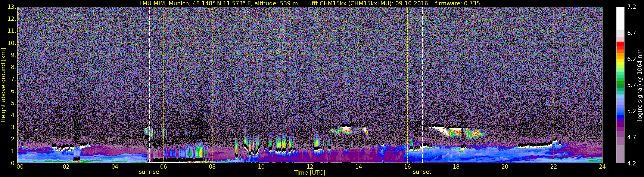644x177 pixels.
Task: Click the colorbar tick value 4.7
Action: (x=632, y=137)
